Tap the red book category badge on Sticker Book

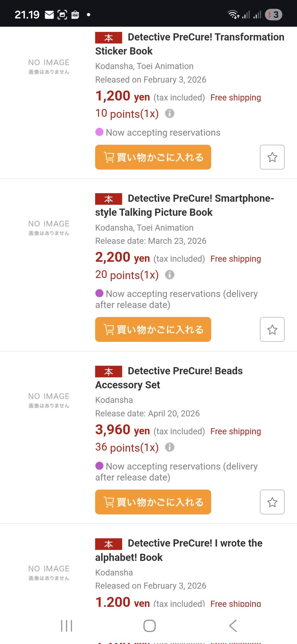[108, 38]
